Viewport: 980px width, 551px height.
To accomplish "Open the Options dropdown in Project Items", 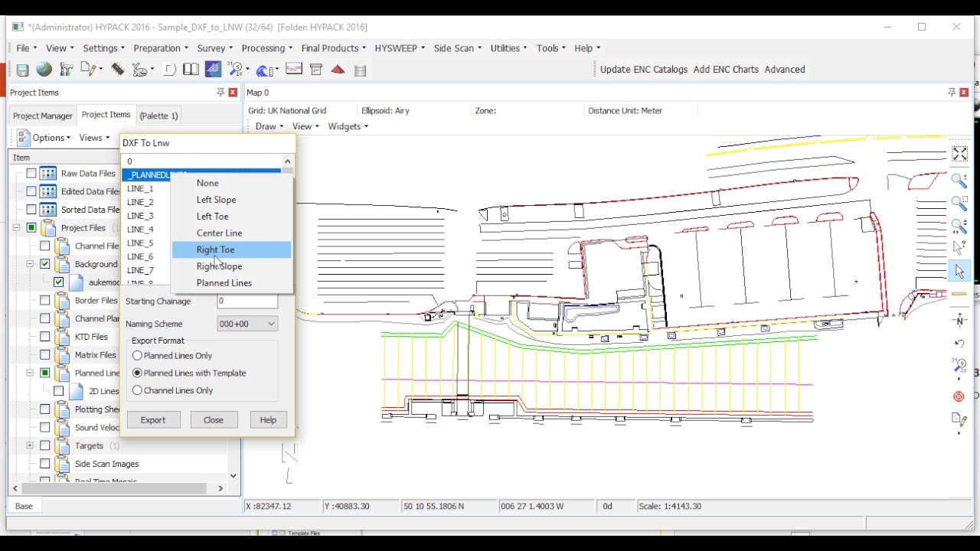I will (51, 138).
